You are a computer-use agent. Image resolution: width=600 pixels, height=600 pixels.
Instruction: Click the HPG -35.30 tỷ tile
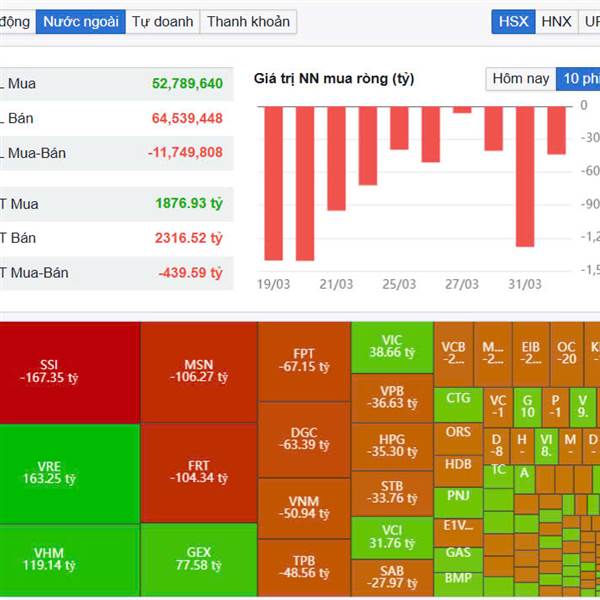(392, 447)
